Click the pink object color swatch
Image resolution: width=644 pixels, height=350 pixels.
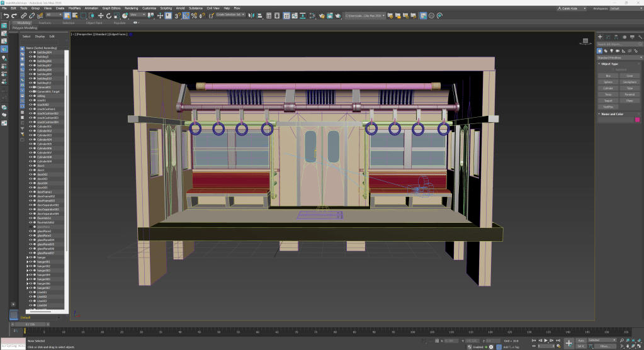click(x=637, y=119)
